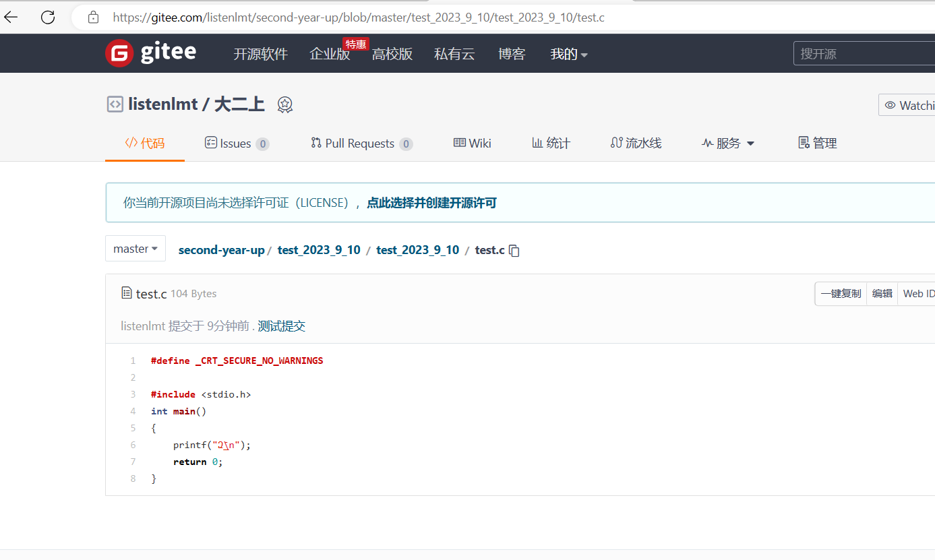Open the 测试提交 commit link
This screenshot has width=935, height=560.
281,326
